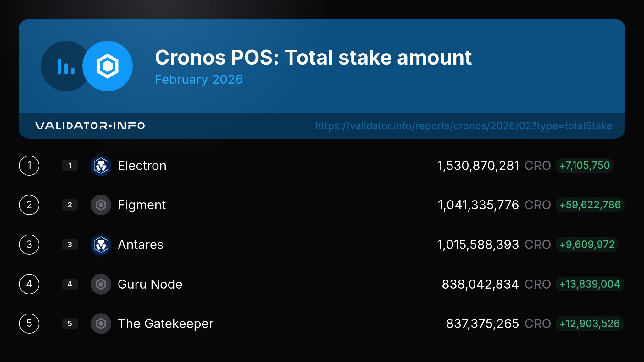
Task: Click Electron's +7,105,750 change badge
Action: coord(584,166)
